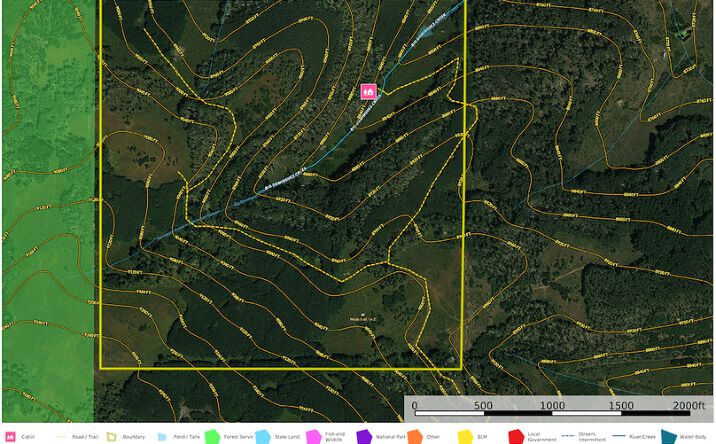This screenshot has width=716, height=444.
Task: Click the '2000ft' mark on the scale bar
Action: [x=689, y=406]
